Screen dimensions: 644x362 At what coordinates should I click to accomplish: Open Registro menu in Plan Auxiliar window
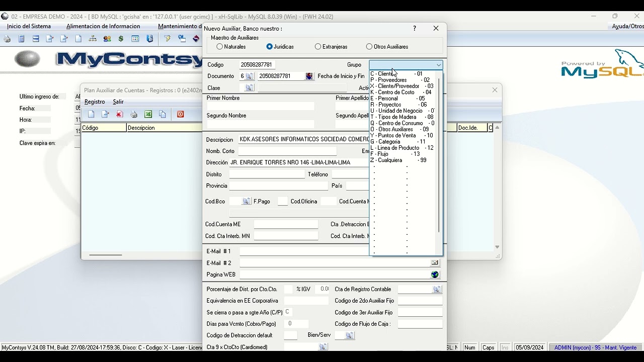tap(95, 102)
